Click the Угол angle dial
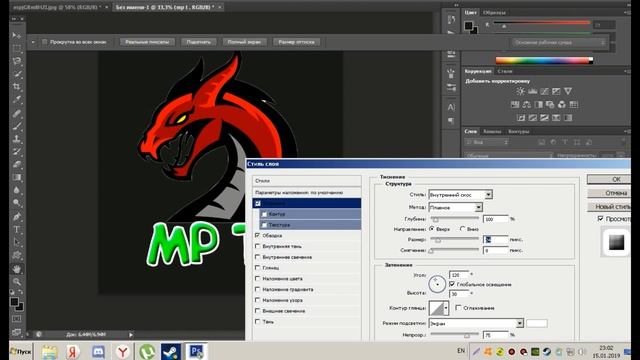 [437, 283]
